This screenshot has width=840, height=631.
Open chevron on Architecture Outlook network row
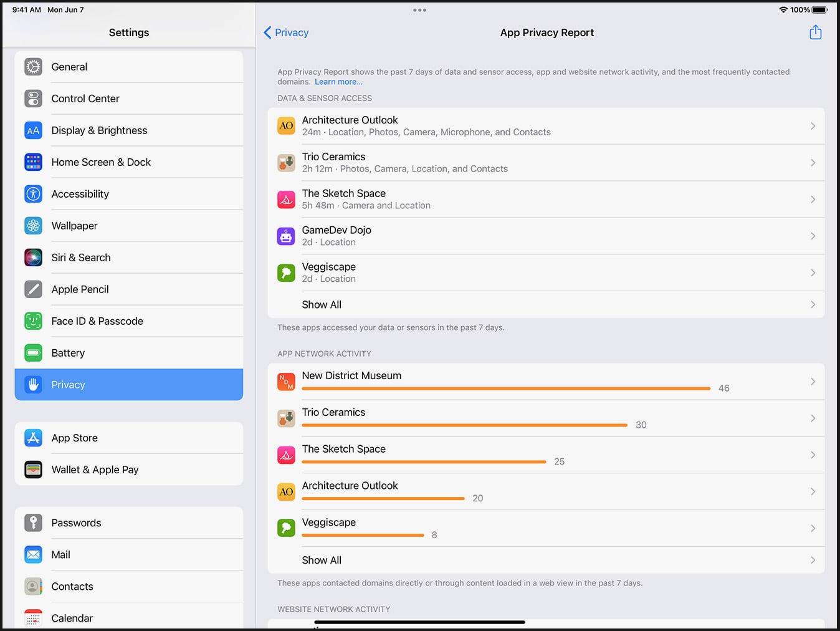pos(813,492)
